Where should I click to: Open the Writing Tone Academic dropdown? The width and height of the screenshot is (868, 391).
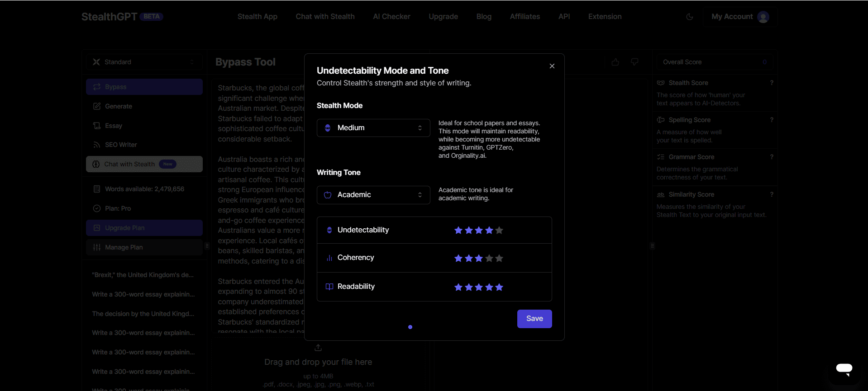[x=373, y=195]
